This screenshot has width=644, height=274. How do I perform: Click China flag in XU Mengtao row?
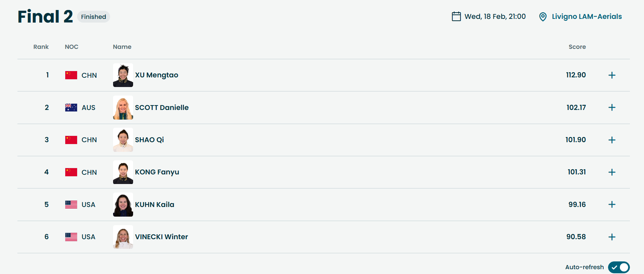click(x=71, y=75)
